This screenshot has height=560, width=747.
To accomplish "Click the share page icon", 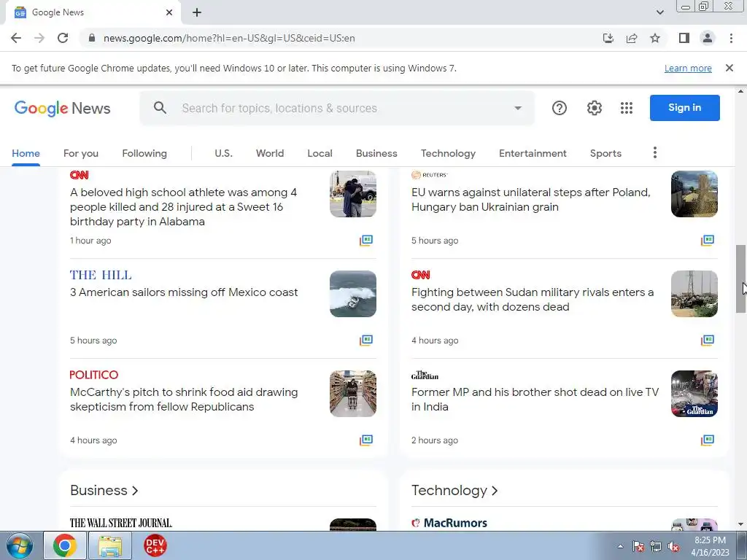I will [632, 38].
